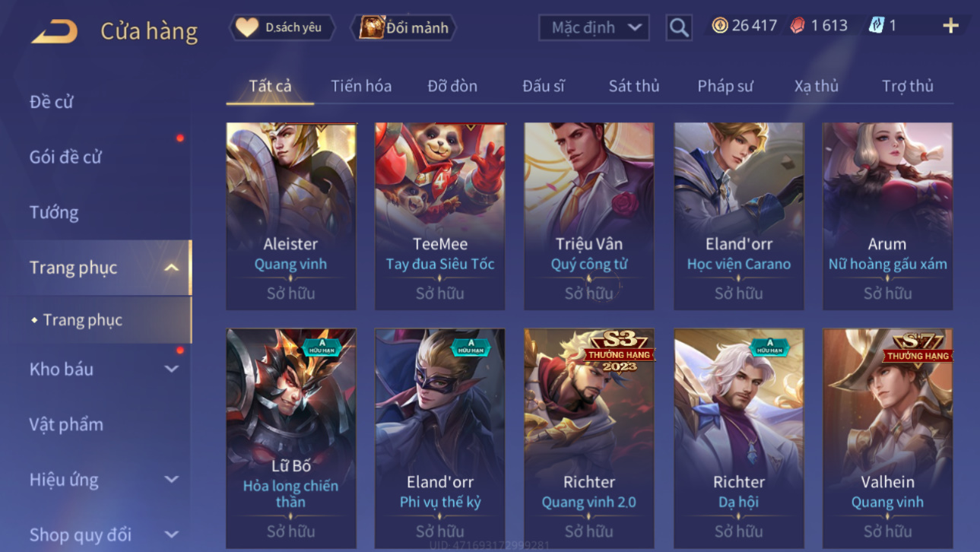Tap the plus icon to add currency
This screenshot has height=552, width=980.
point(950,26)
